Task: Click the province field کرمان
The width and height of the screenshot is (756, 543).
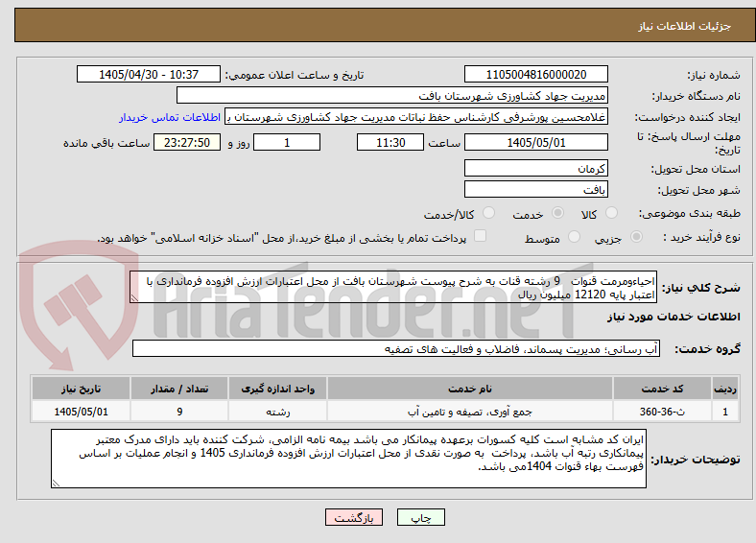Action: coord(535,168)
